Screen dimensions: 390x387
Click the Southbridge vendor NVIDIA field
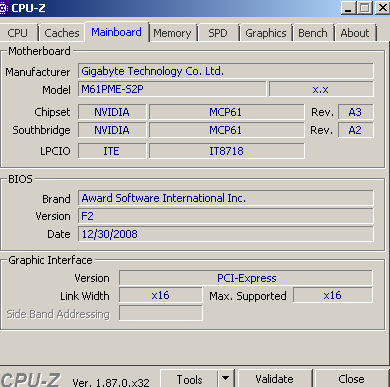click(x=112, y=130)
